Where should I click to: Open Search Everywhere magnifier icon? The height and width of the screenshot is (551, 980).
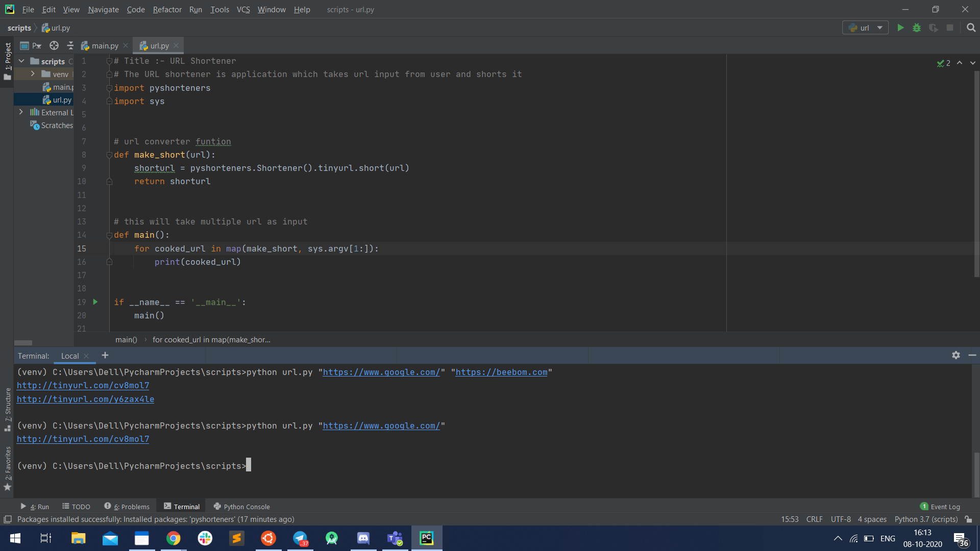[x=971, y=28]
